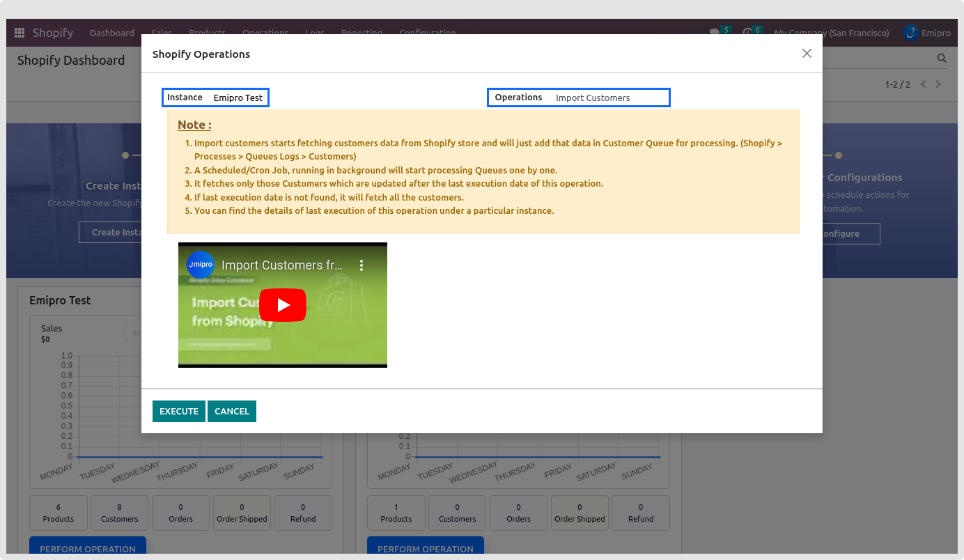Open the Logs menu
The width and height of the screenshot is (964, 560).
pos(315,33)
